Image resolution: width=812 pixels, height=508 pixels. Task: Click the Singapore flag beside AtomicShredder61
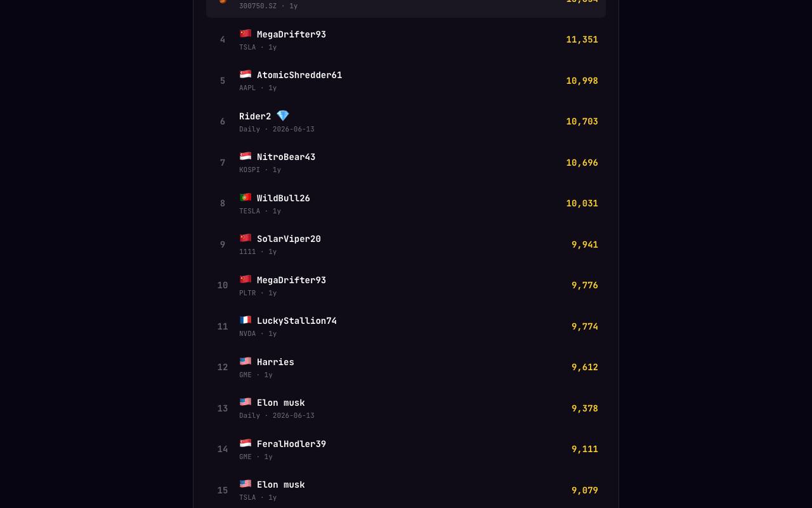(x=246, y=74)
